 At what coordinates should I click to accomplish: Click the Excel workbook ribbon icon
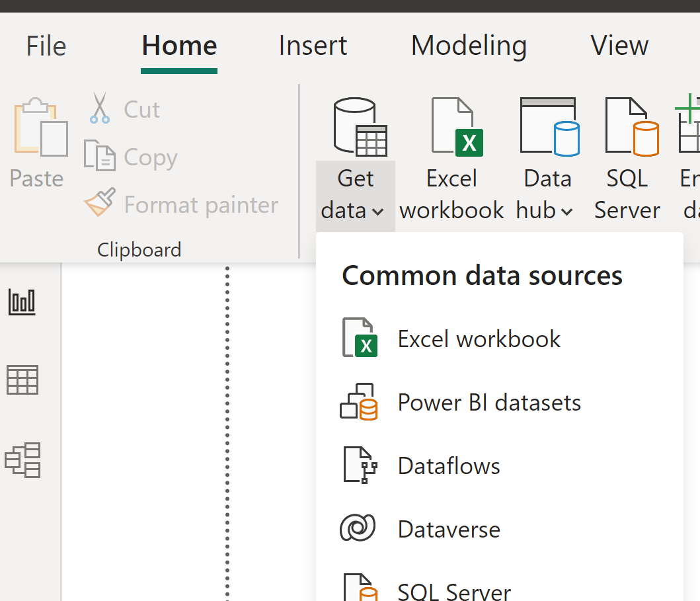[x=457, y=126]
